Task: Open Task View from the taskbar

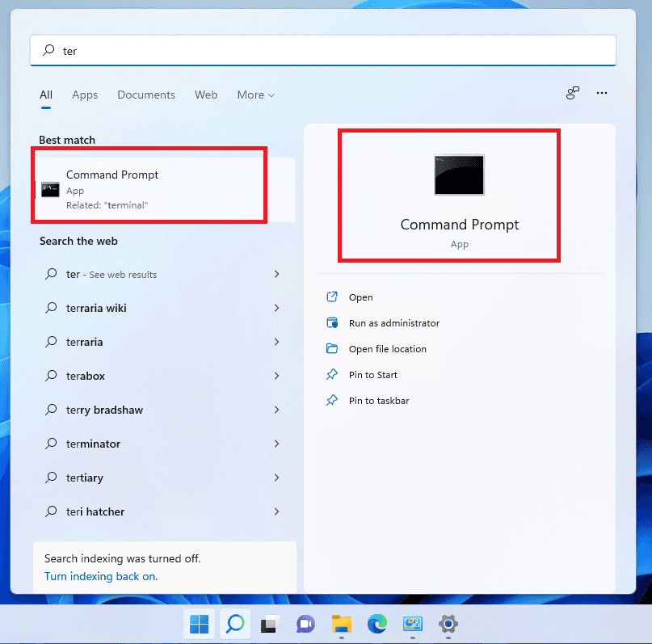Action: 270,624
